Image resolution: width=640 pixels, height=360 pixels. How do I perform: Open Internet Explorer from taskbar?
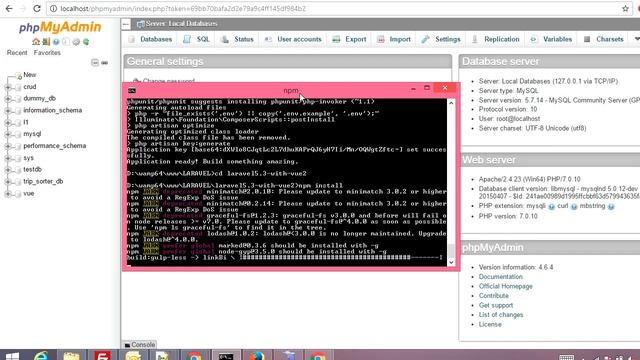pos(41,356)
